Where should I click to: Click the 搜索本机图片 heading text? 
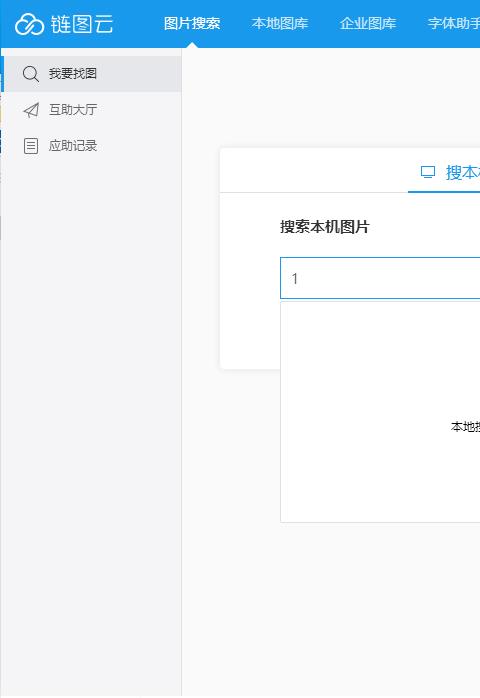pyautogui.click(x=325, y=227)
